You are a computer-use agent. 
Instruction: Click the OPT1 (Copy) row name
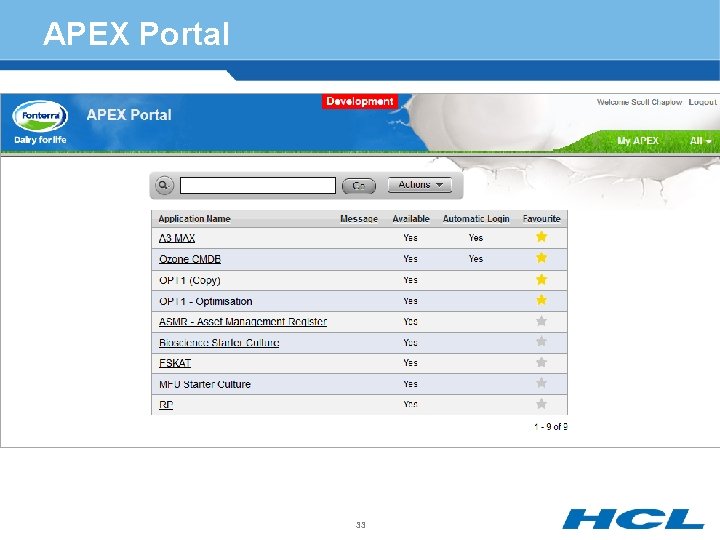(x=190, y=280)
